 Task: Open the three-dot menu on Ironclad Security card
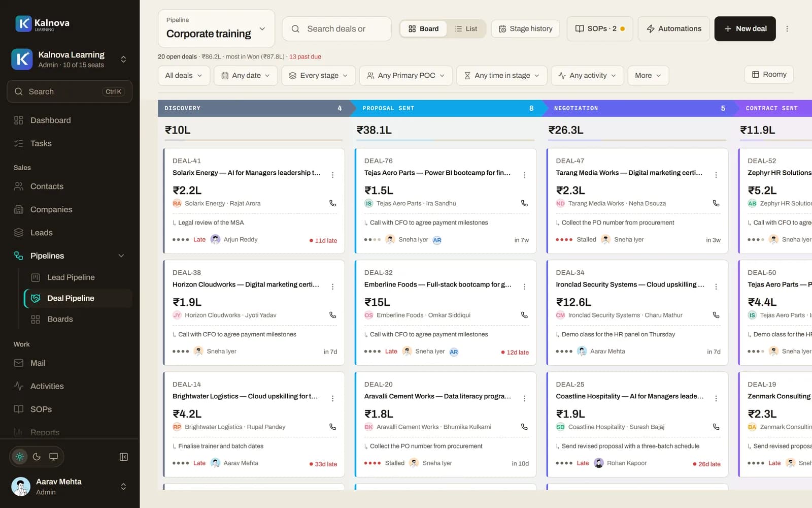716,287
